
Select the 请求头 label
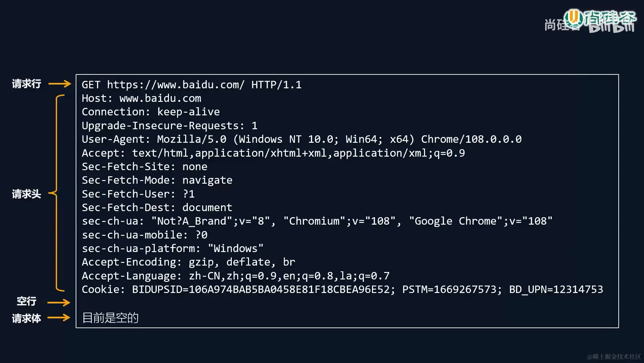click(26, 194)
